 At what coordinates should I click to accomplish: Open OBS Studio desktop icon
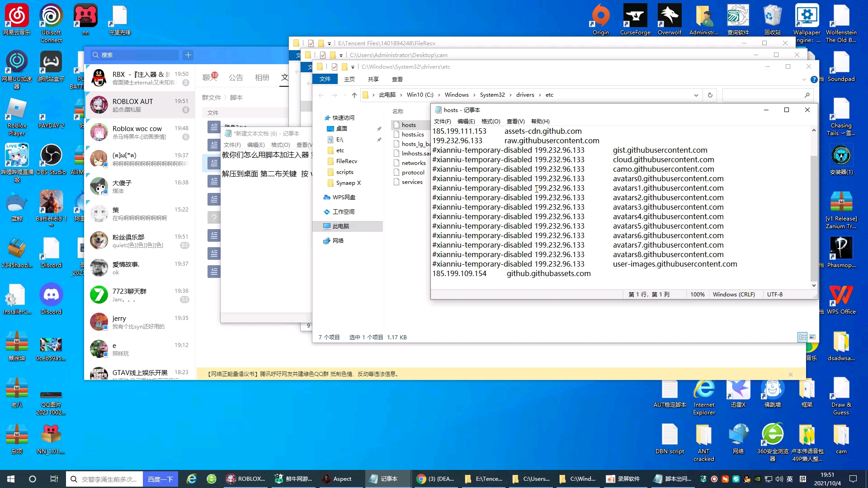[51, 160]
